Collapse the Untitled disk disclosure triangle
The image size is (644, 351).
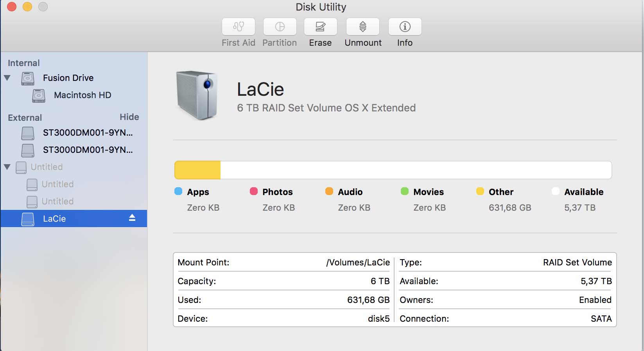[7, 167]
